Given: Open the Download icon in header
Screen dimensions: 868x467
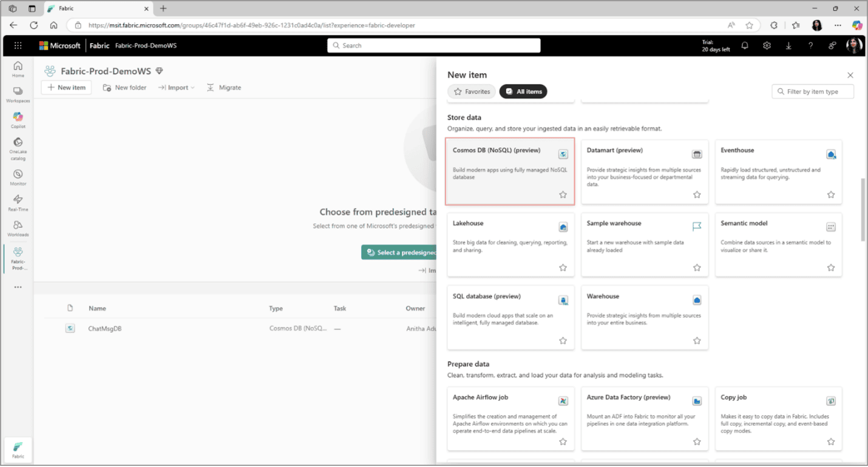Looking at the screenshot, I should [x=788, y=45].
